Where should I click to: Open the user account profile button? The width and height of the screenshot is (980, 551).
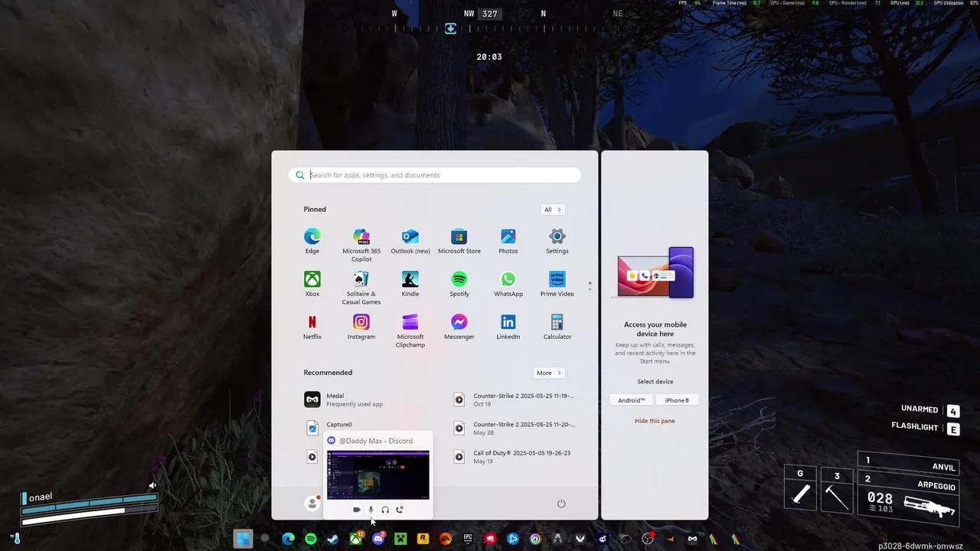pyautogui.click(x=312, y=503)
